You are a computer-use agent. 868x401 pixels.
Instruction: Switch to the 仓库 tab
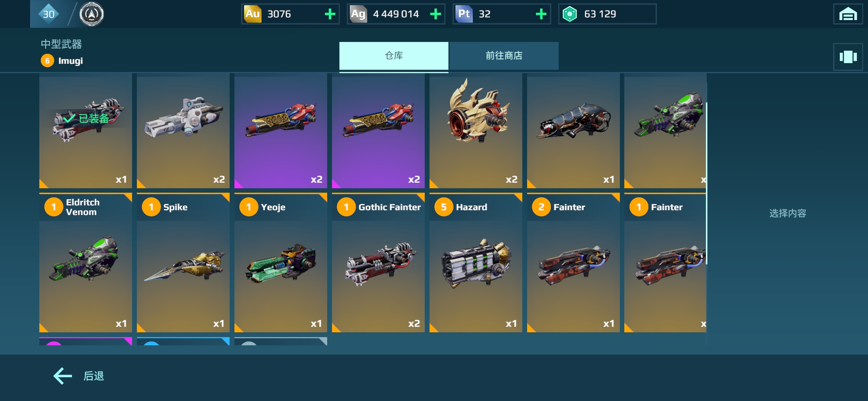pyautogui.click(x=394, y=56)
